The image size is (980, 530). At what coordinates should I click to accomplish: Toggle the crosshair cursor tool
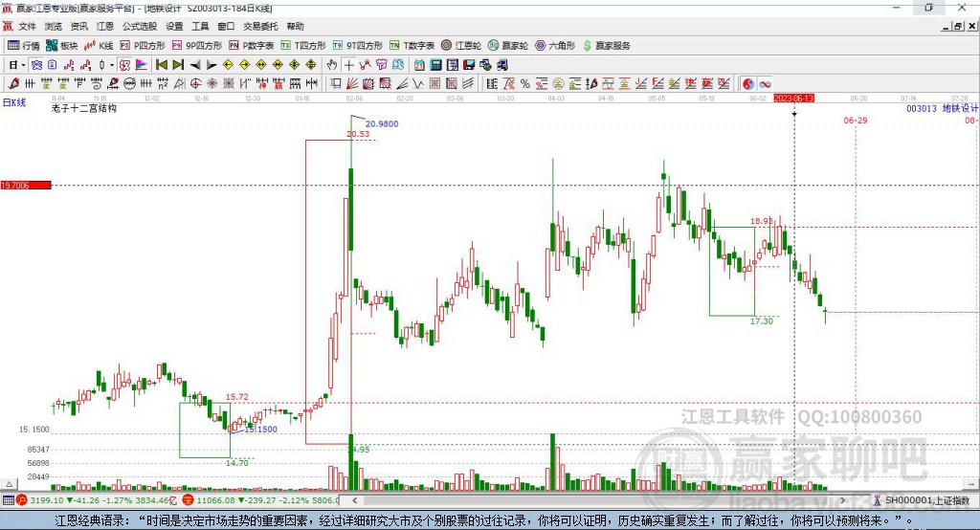(348, 65)
